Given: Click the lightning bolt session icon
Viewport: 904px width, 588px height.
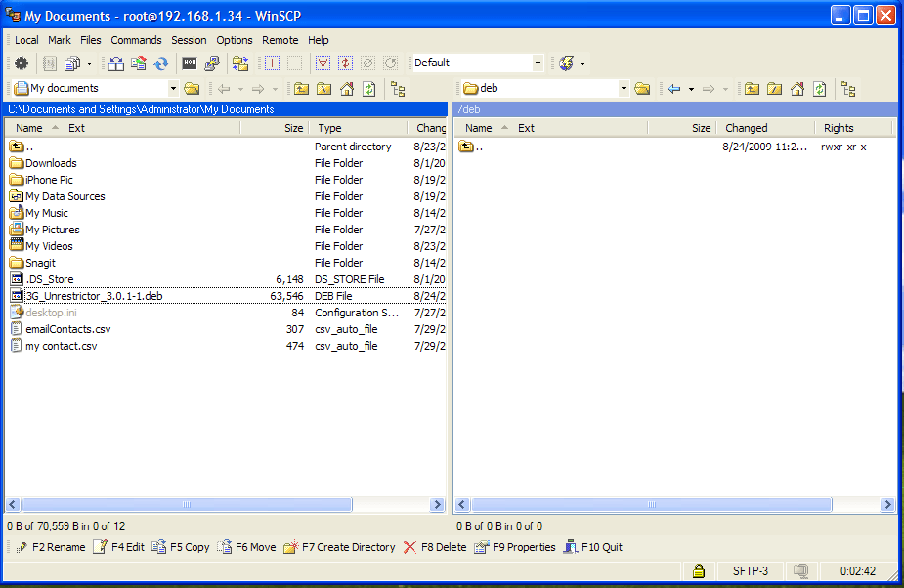Looking at the screenshot, I should point(566,63).
